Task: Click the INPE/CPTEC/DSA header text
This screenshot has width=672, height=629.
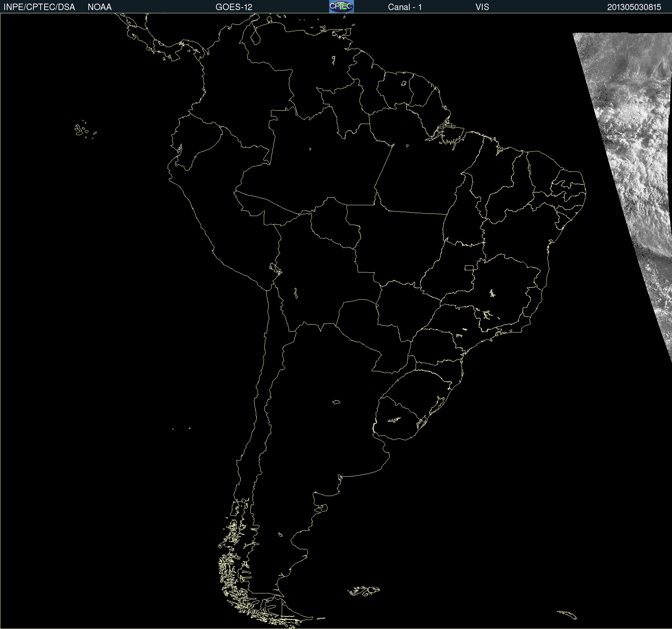Action: tap(39, 7)
